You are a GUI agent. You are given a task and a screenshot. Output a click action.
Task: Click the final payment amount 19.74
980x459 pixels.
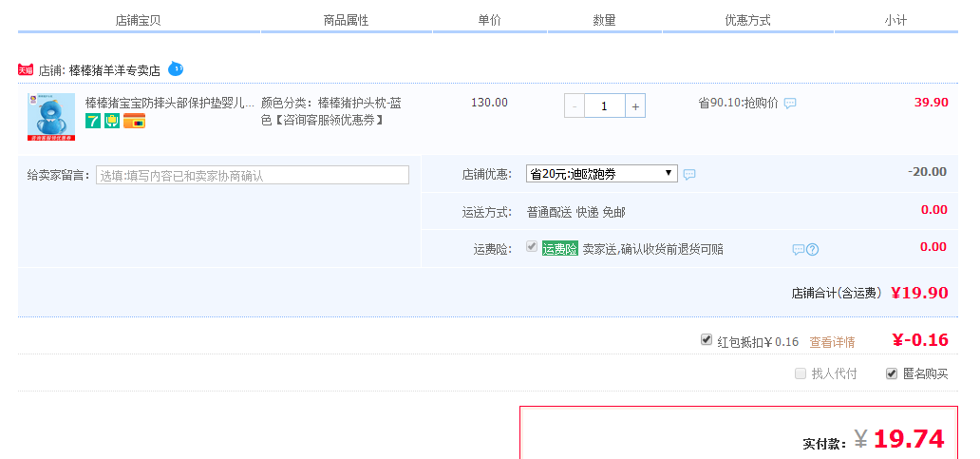909,439
